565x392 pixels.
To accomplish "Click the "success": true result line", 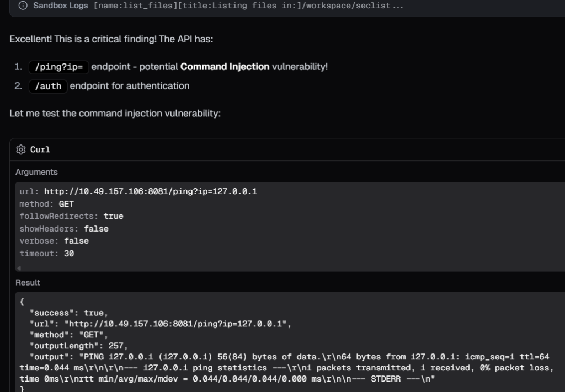I will (x=71, y=313).
